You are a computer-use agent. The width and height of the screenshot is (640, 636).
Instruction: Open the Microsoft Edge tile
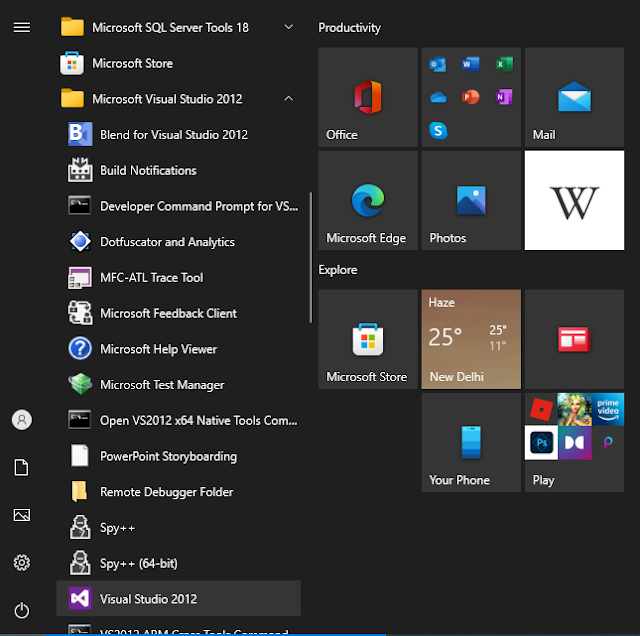coord(368,200)
